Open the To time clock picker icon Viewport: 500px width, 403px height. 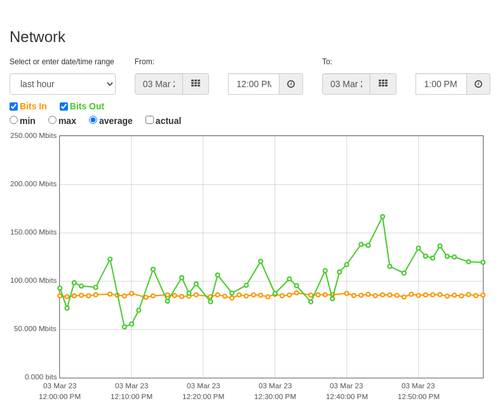tap(478, 84)
